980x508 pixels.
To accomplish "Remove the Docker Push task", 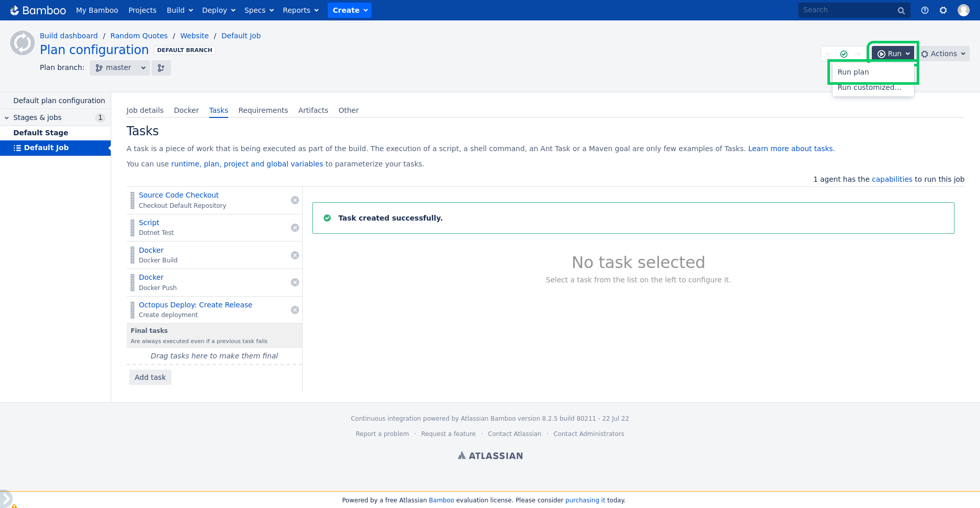I will point(295,282).
